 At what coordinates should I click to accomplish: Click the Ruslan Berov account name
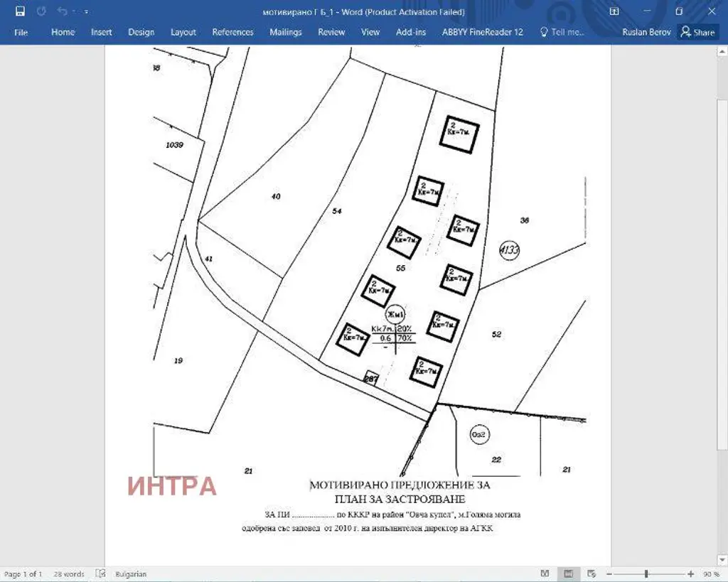(x=646, y=32)
